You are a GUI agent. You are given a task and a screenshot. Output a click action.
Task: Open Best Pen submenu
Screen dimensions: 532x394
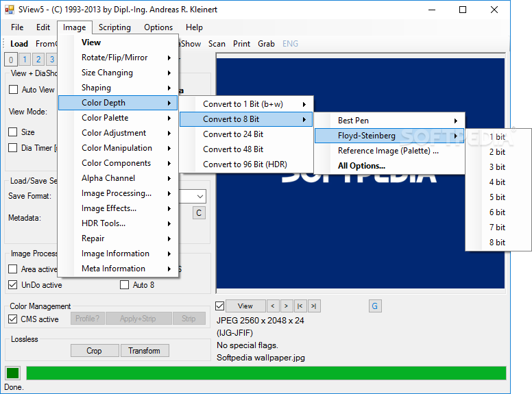pyautogui.click(x=389, y=121)
